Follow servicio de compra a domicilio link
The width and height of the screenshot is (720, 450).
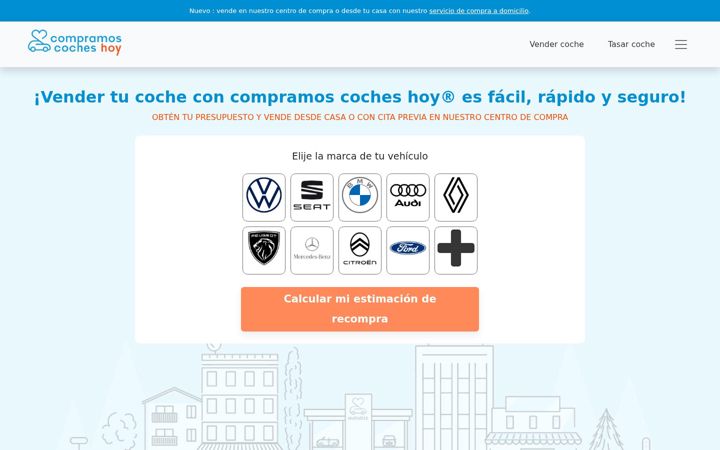[x=479, y=11]
